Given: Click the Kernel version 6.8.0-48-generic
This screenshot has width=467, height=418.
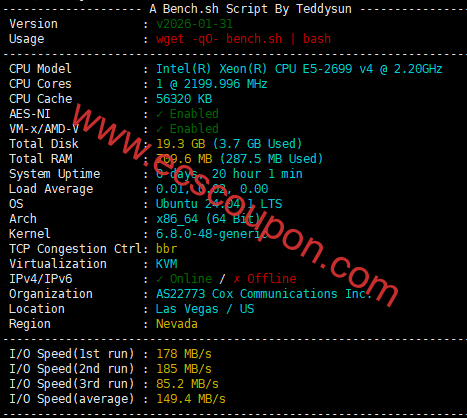Looking at the screenshot, I should point(212,234).
